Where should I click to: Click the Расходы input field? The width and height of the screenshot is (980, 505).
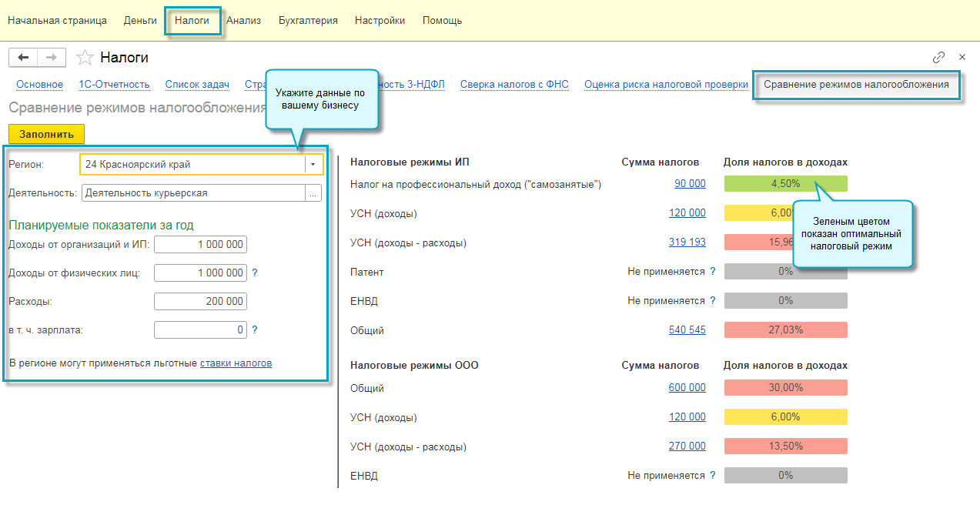(x=200, y=302)
